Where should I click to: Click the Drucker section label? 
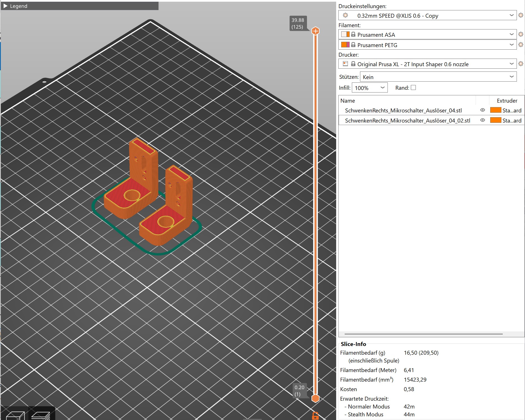click(x=349, y=55)
